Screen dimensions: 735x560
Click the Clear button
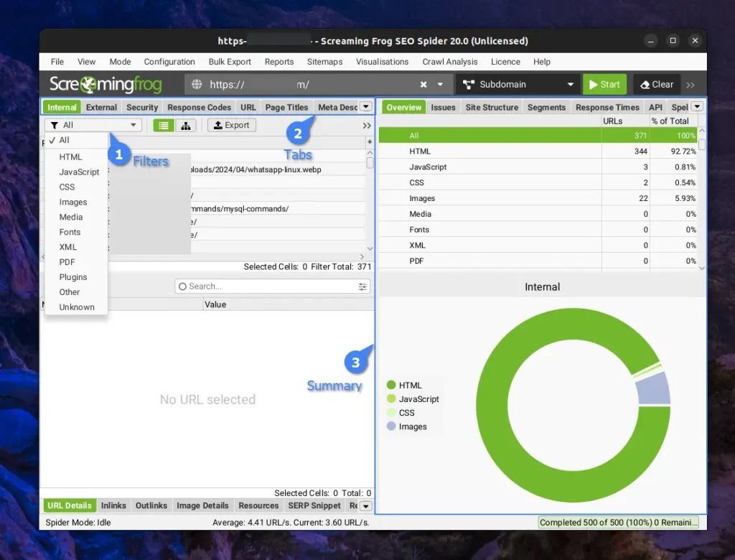657,85
